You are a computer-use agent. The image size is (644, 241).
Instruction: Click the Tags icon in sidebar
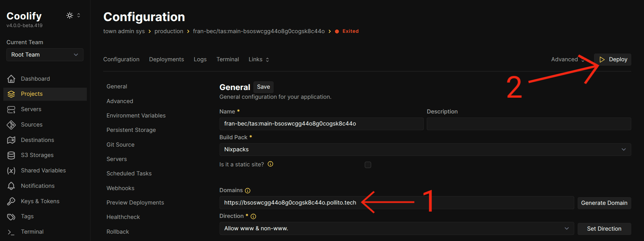coord(11,217)
